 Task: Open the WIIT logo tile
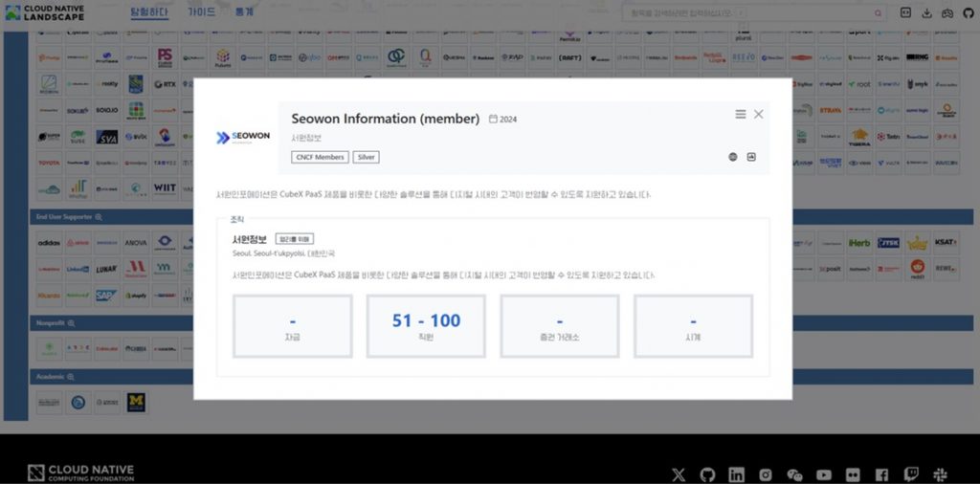pyautogui.click(x=165, y=188)
